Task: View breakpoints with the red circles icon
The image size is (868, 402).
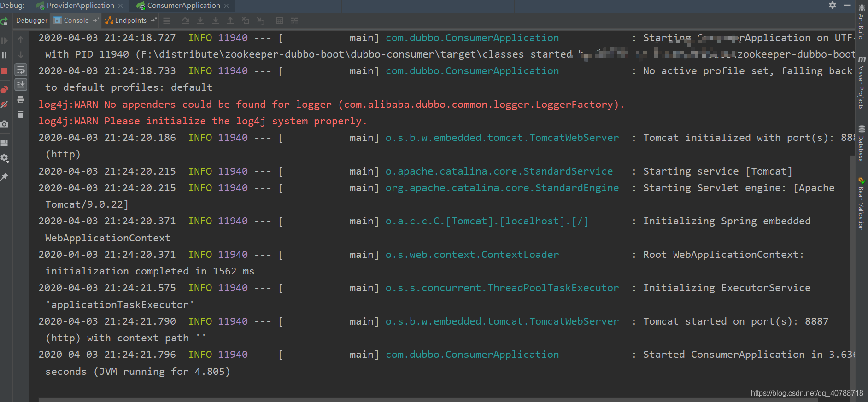Action: 4,89
